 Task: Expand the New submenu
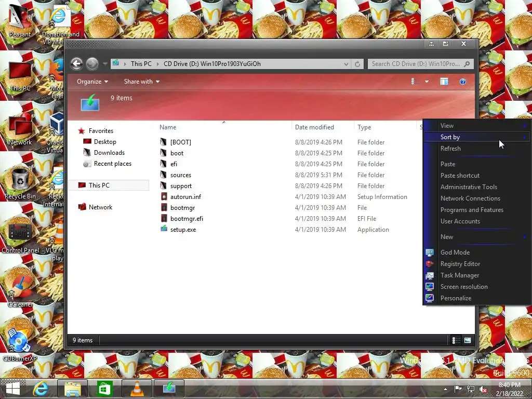click(x=477, y=237)
